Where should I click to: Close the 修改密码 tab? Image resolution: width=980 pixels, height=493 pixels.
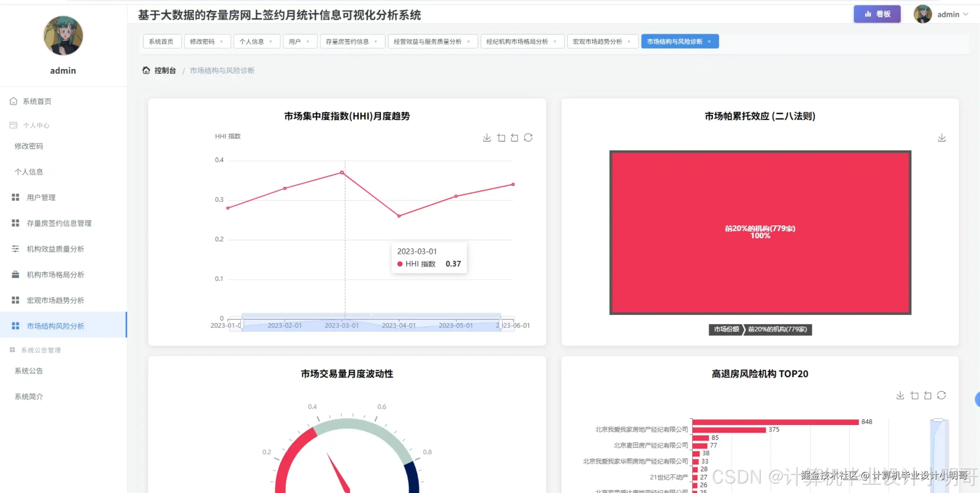coord(222,41)
